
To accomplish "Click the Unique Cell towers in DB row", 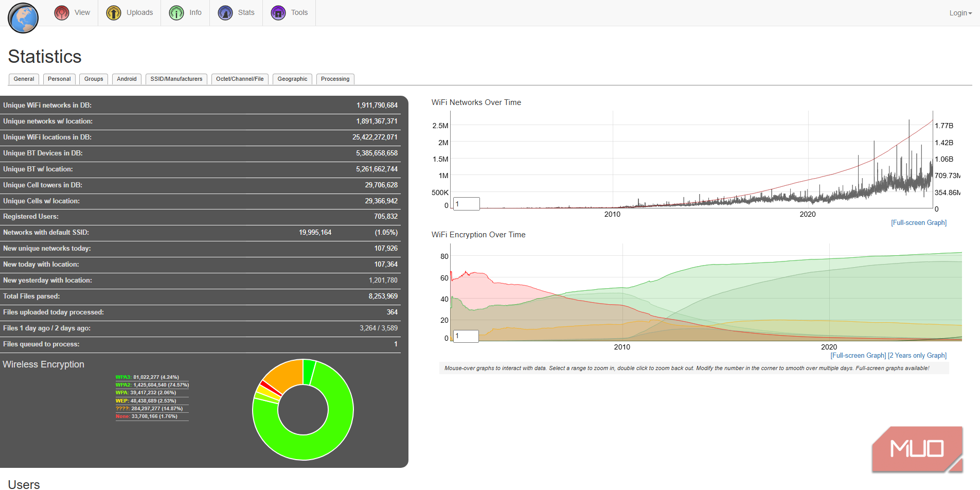I will click(200, 185).
